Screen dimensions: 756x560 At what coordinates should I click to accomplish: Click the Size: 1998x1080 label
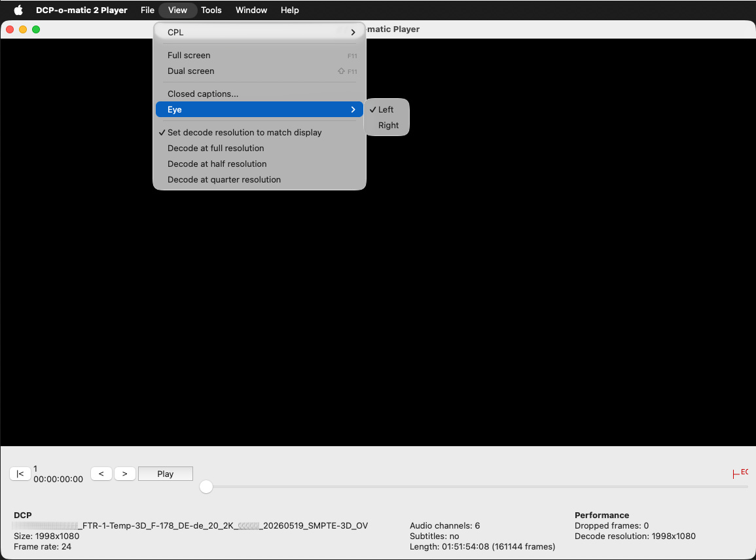[x=46, y=536]
